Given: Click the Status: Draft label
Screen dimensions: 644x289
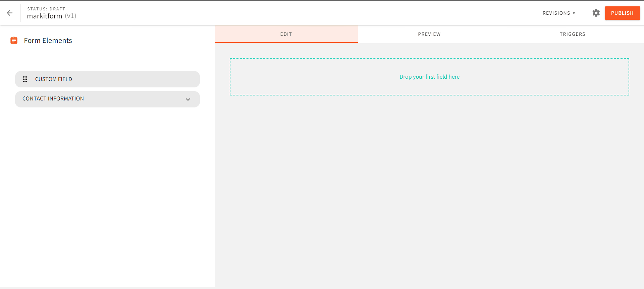Looking at the screenshot, I should tap(46, 9).
